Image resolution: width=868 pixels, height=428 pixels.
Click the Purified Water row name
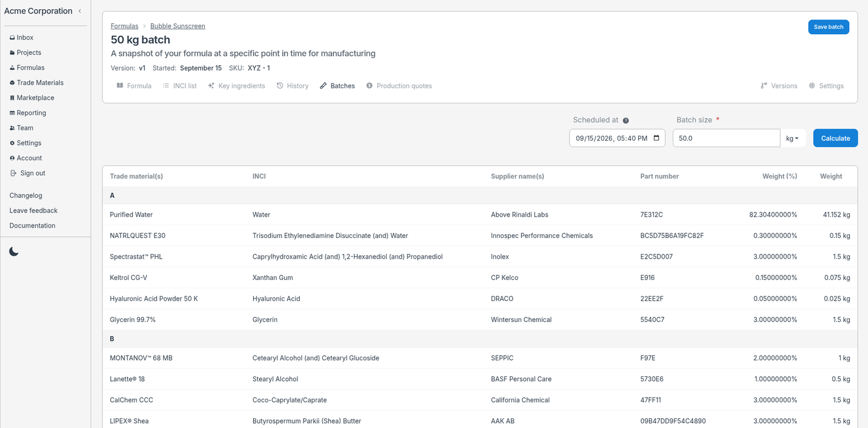pos(131,215)
